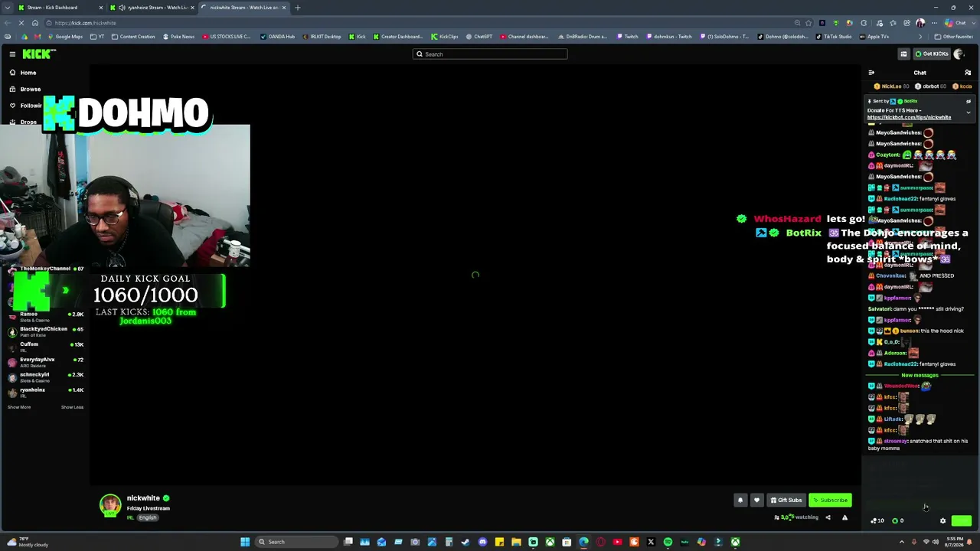Share the nickwhite stream
Viewport: 980px width, 551px height.
tap(828, 517)
